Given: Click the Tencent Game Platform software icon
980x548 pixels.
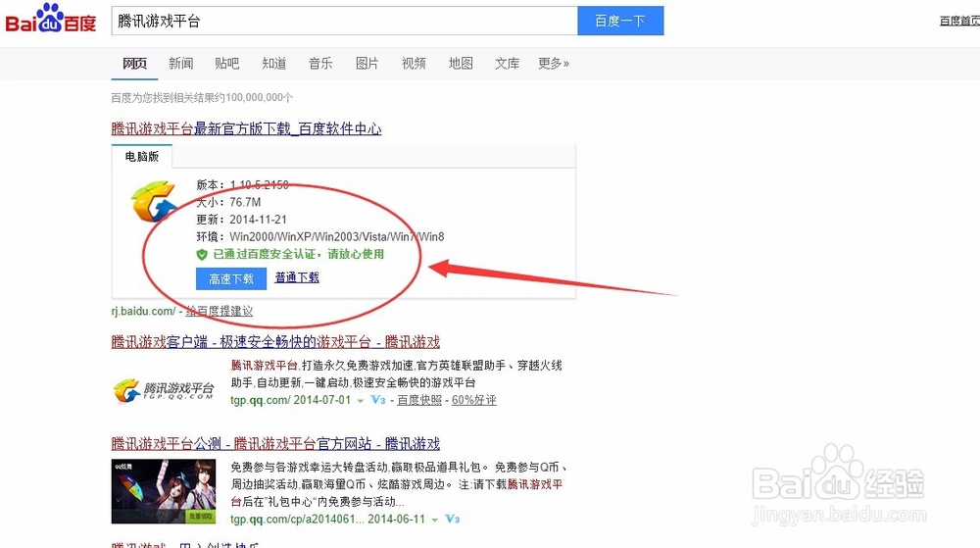Looking at the screenshot, I should coord(154,201).
